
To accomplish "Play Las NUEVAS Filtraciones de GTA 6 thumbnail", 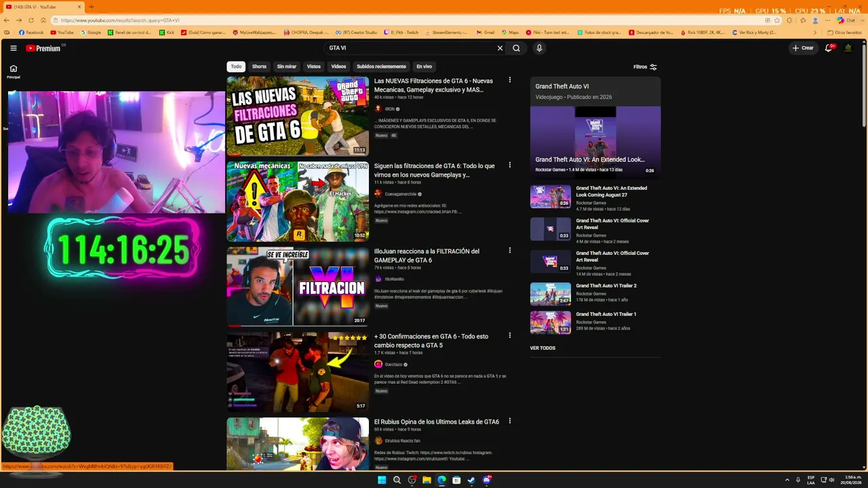I will coord(298,116).
